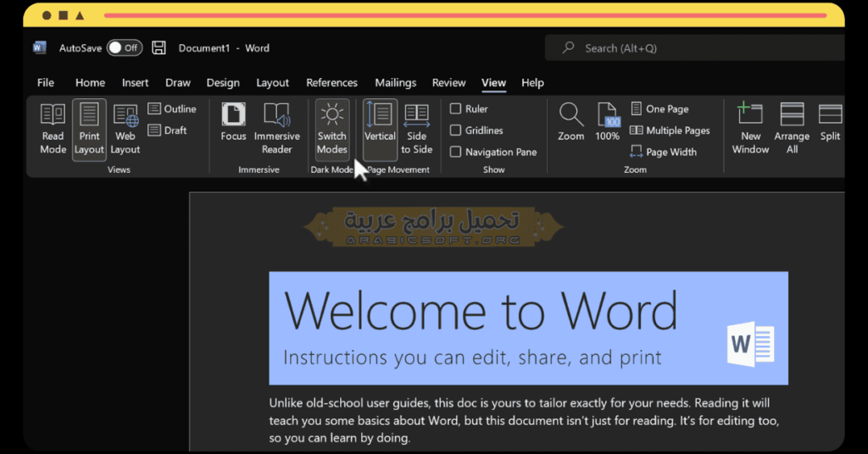Click Arrange All windows
The width and height of the screenshot is (868, 454).
pyautogui.click(x=792, y=130)
